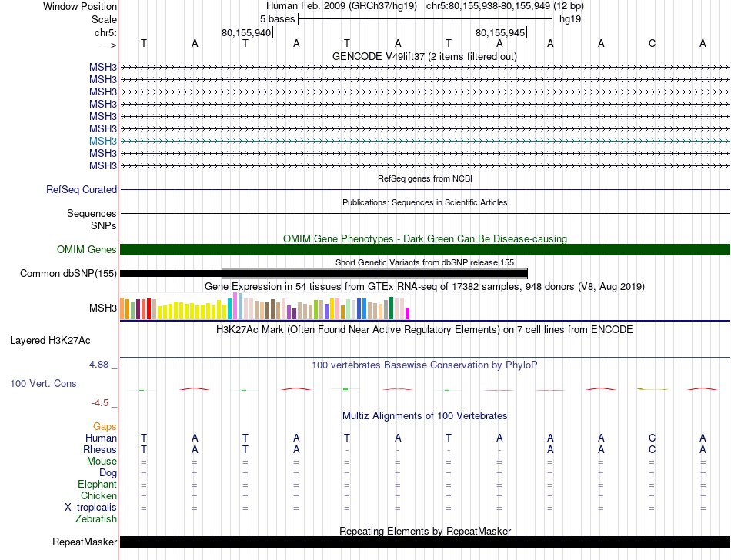Viewport: 731px width, 560px height.
Task: Click the GTEx Gene Expression track title
Action: pos(425,286)
